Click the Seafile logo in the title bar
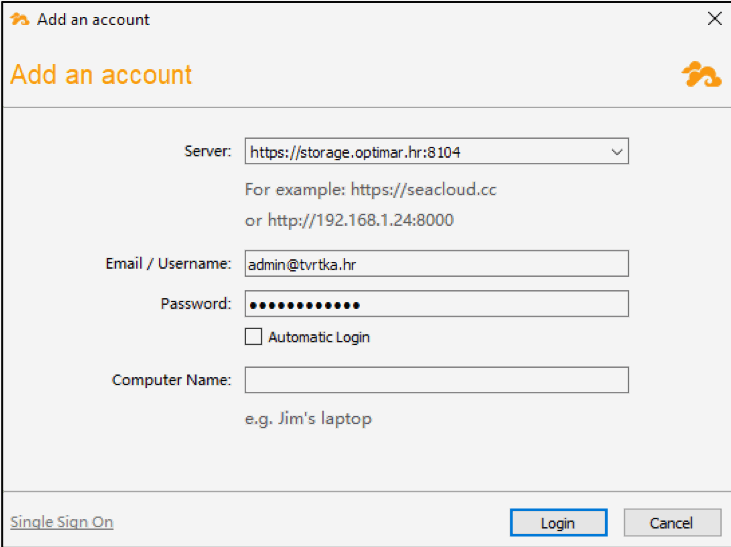The image size is (731, 547). [x=20, y=20]
